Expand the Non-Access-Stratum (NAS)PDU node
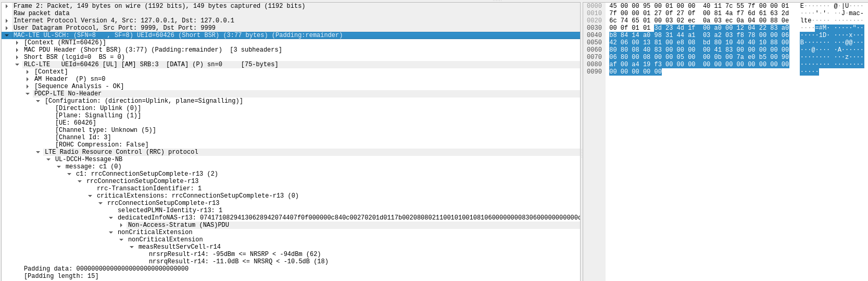The width and height of the screenshot is (868, 281). (121, 225)
